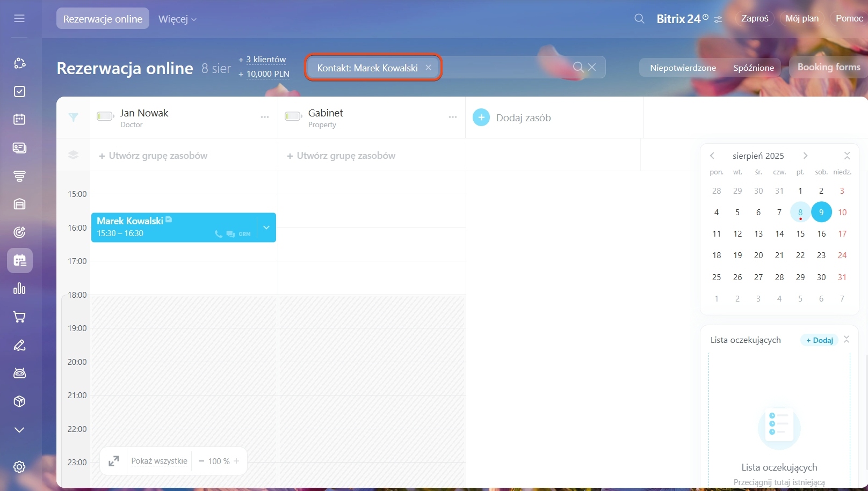
Task: Toggle the Gabinet resource switch
Action: pyautogui.click(x=293, y=116)
